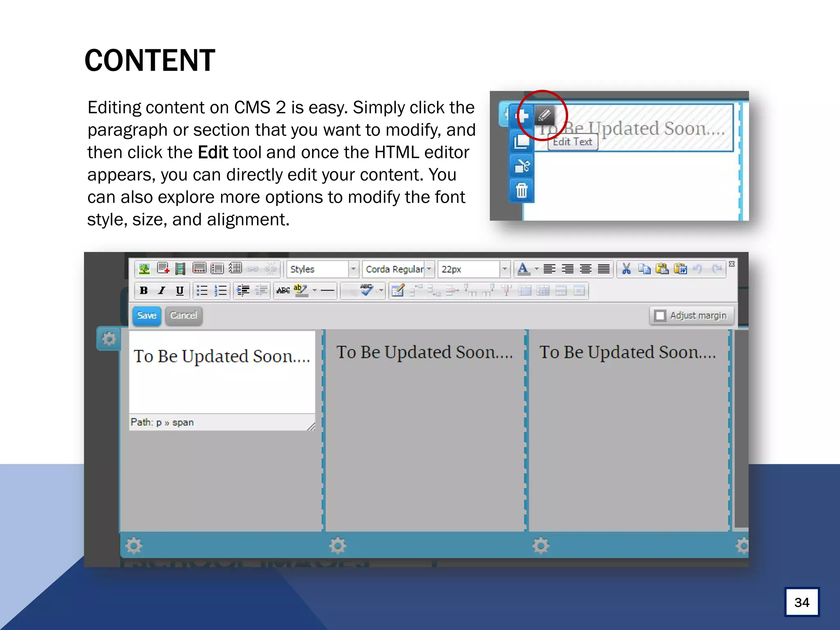Click the insert image tree icon

pos(144,269)
